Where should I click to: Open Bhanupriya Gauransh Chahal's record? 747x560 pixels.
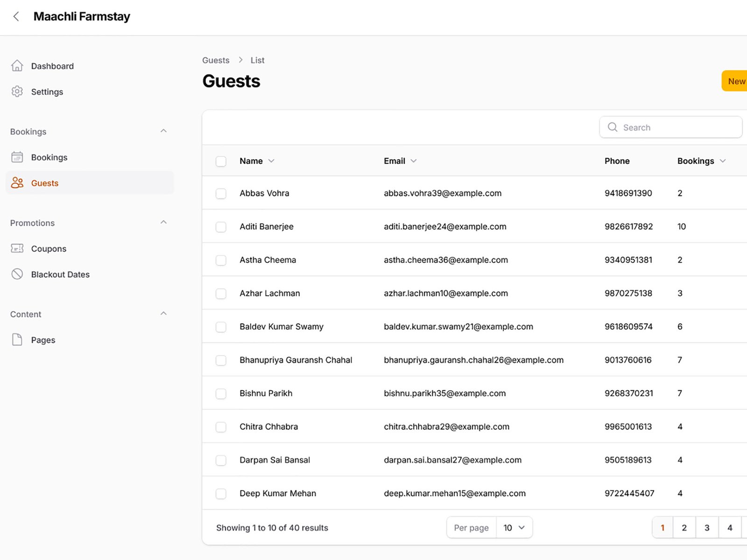(474, 360)
